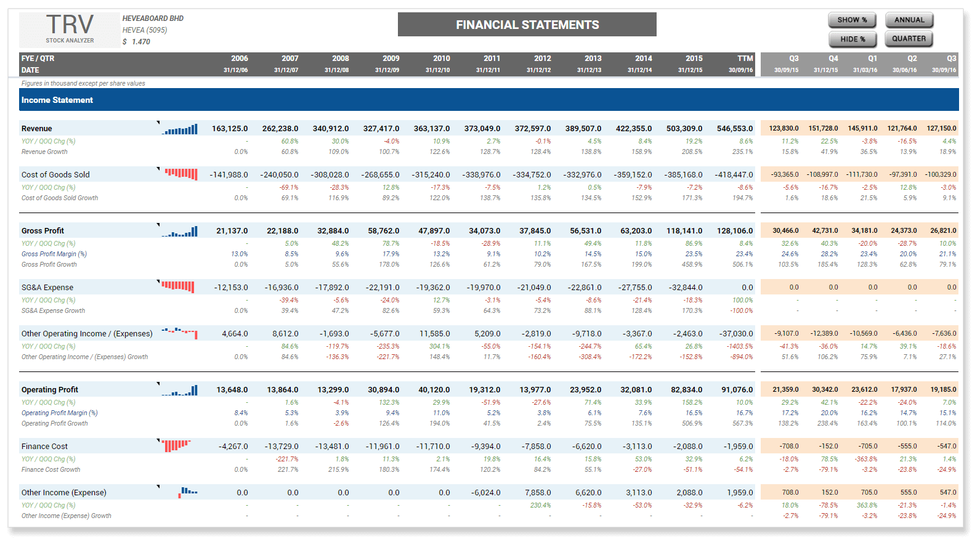Click the Cost of Goods Sold comment marker
Image resolution: width=980 pixels, height=547 pixels.
[x=158, y=168]
